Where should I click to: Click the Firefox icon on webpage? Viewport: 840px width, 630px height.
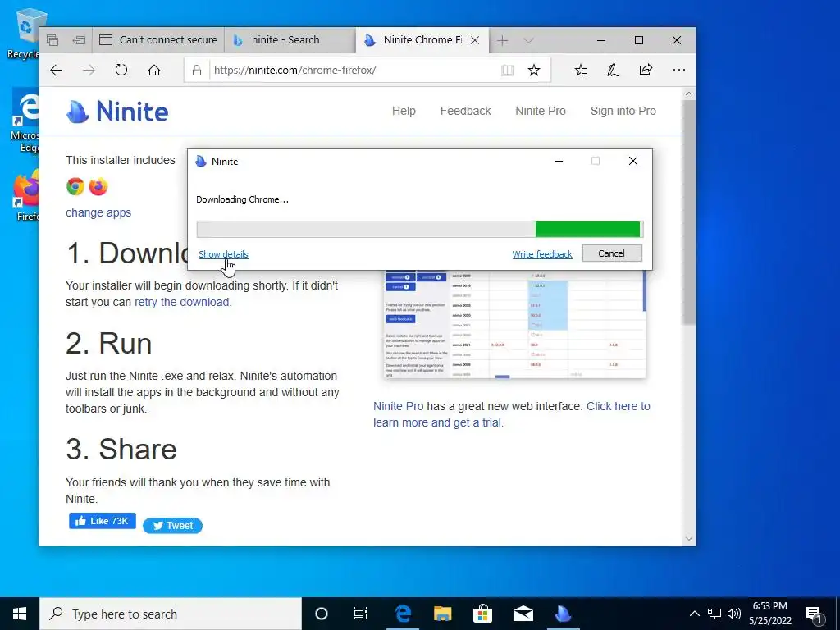coord(98,186)
